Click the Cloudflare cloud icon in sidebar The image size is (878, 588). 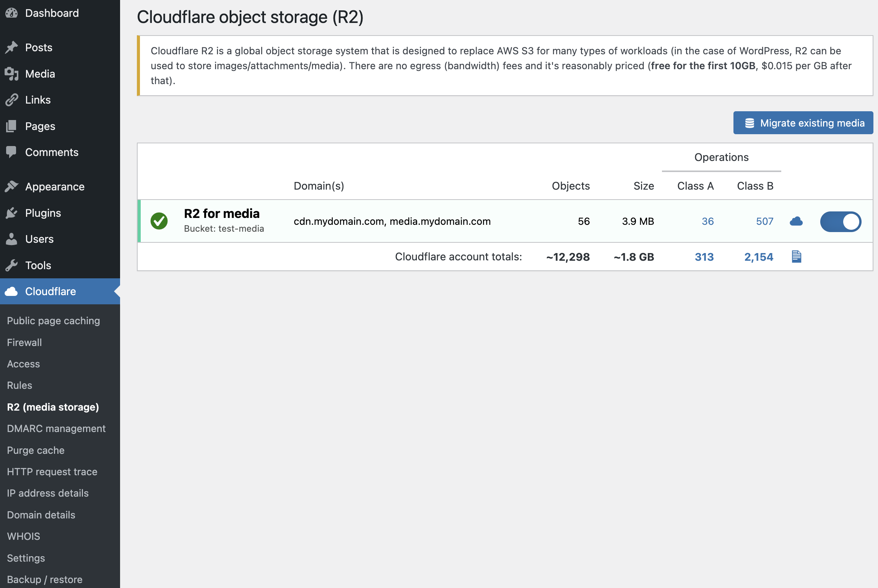(12, 291)
